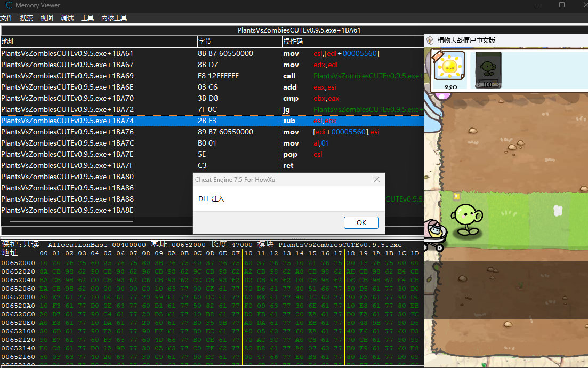Viewport: 588px width, 368px height.
Task: Select the 'sub esi,ebx' instruction row
Action: [x=212, y=121]
